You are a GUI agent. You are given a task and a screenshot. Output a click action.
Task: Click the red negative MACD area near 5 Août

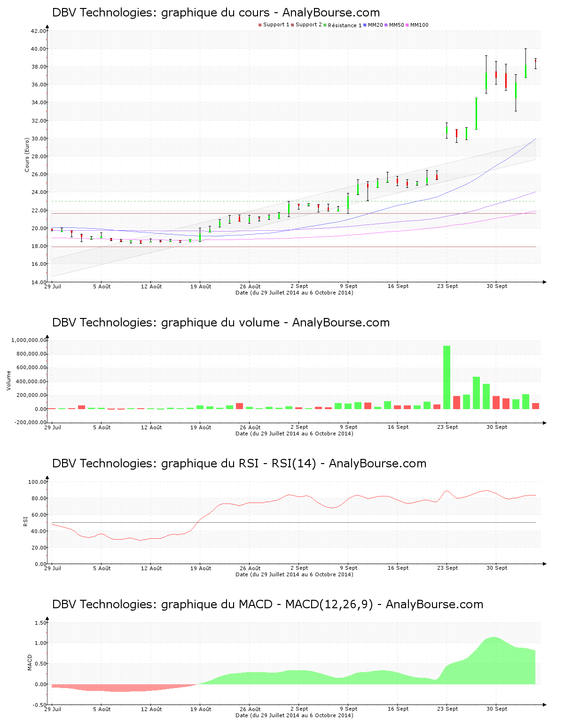click(101, 688)
